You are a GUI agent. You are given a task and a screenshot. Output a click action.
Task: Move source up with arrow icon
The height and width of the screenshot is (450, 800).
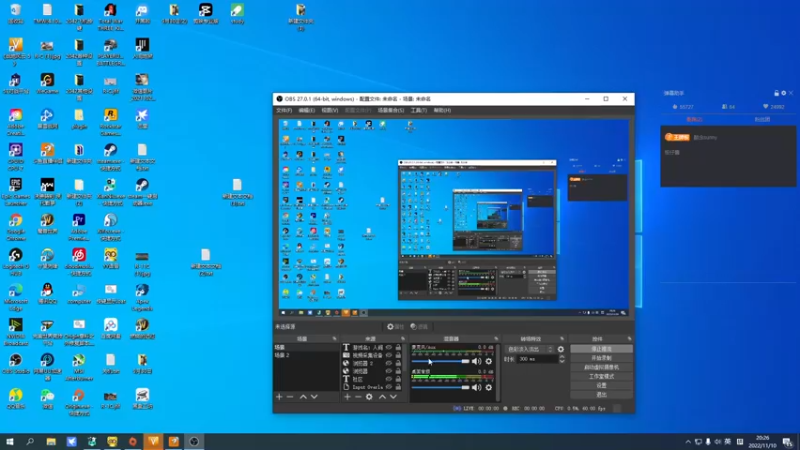tap(382, 396)
